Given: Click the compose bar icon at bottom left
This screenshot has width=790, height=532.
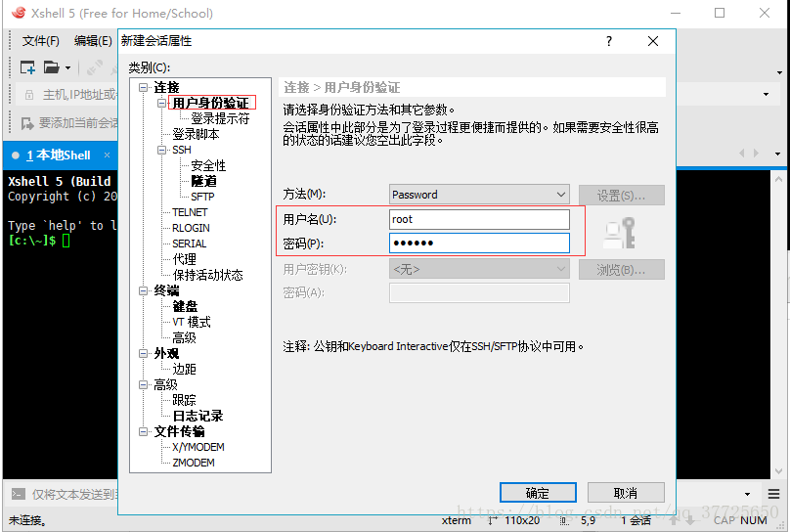Looking at the screenshot, I should [x=19, y=494].
